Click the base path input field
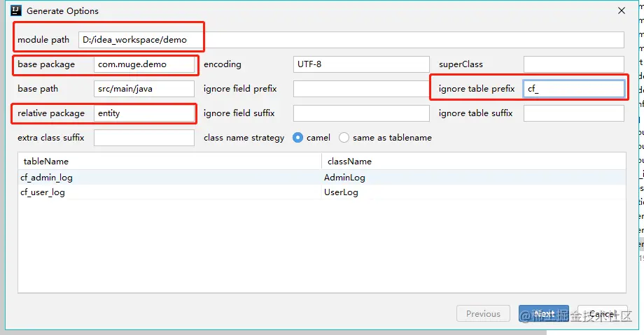644x335 pixels. (144, 89)
